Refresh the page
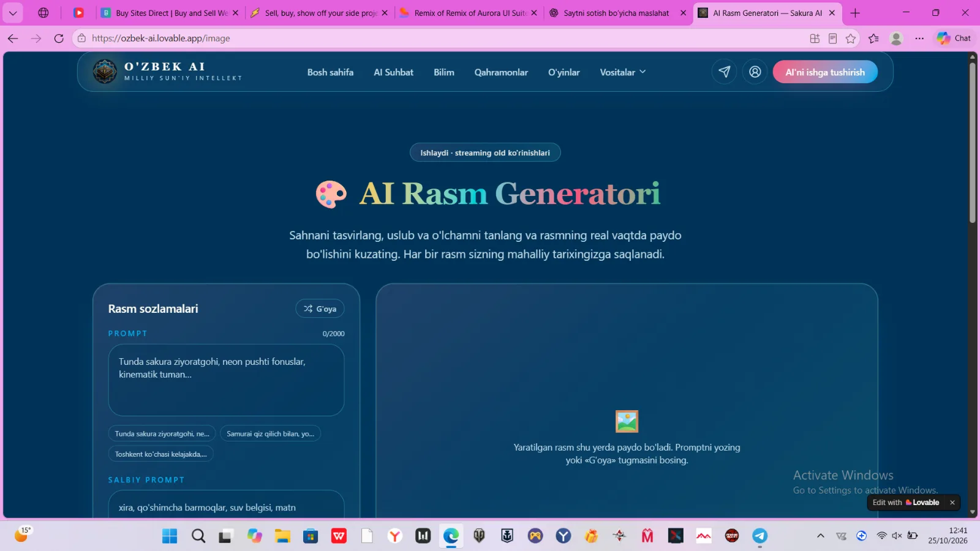The image size is (980, 551). point(59,38)
